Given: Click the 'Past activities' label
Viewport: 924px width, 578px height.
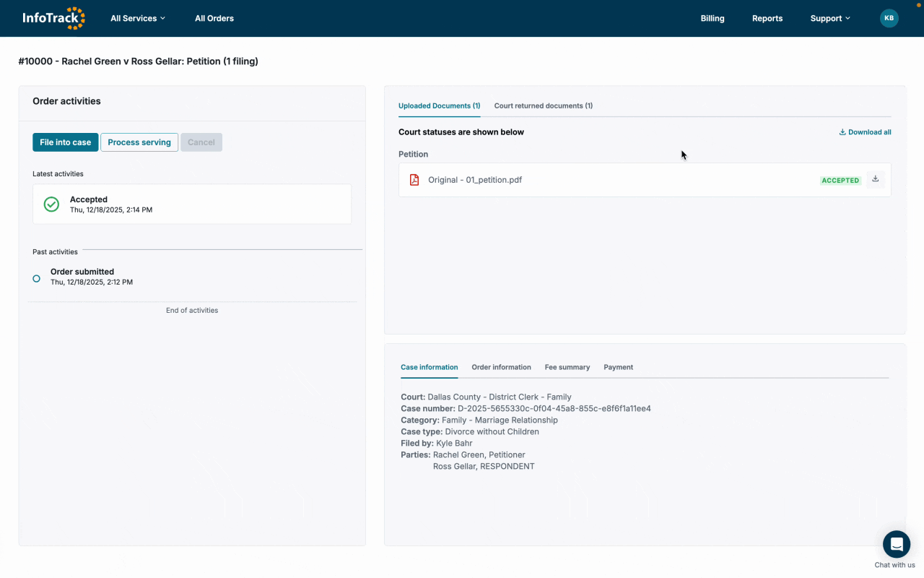Looking at the screenshot, I should (x=55, y=252).
